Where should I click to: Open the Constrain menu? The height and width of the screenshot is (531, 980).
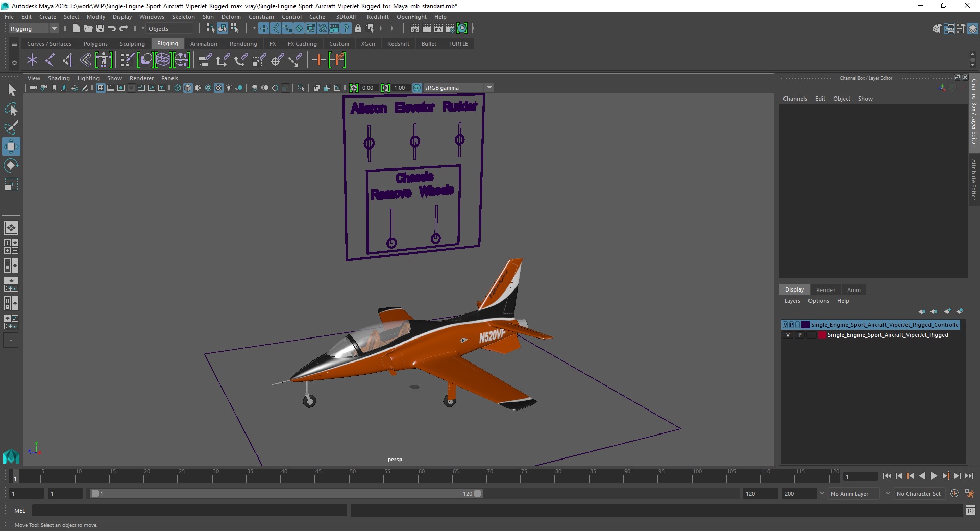tap(261, 17)
